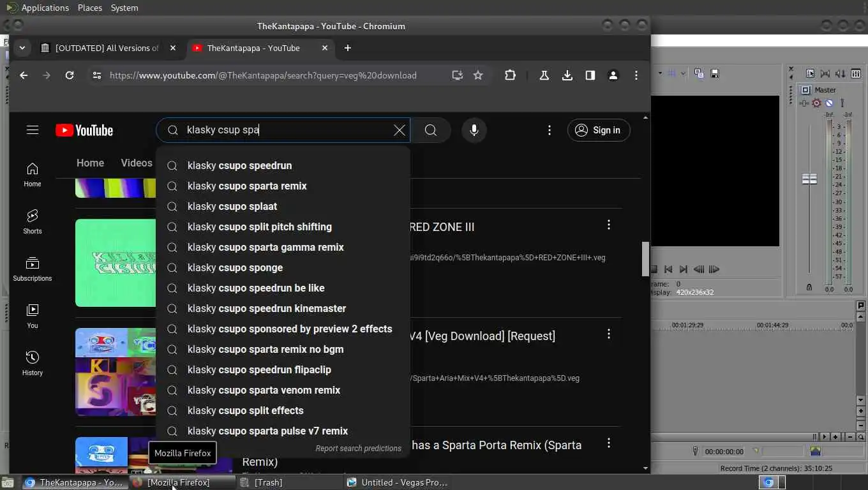Open Chromium downloads tray
Viewport: 868px width, 490px height.
click(x=567, y=75)
